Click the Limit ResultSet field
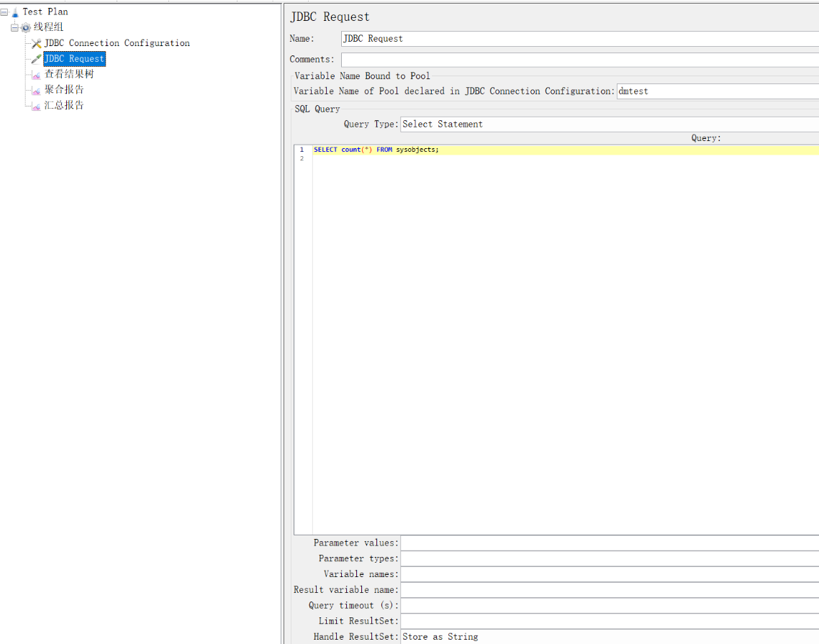The image size is (819, 644). tap(610, 622)
